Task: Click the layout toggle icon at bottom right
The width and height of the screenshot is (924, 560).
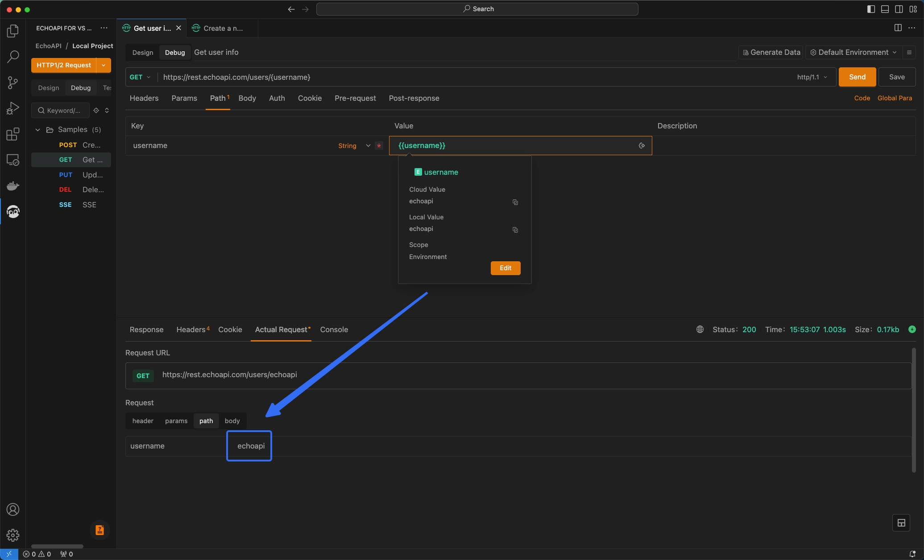Action: click(901, 523)
